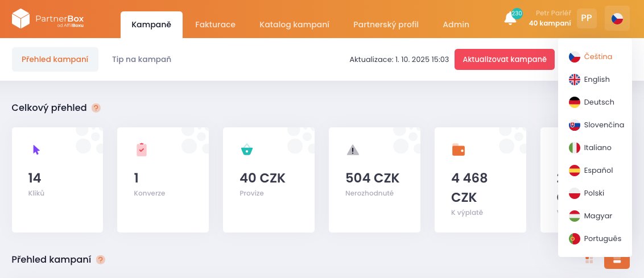Select the English UK flag icon
Viewport: 644px width, 278px height.
[574, 80]
